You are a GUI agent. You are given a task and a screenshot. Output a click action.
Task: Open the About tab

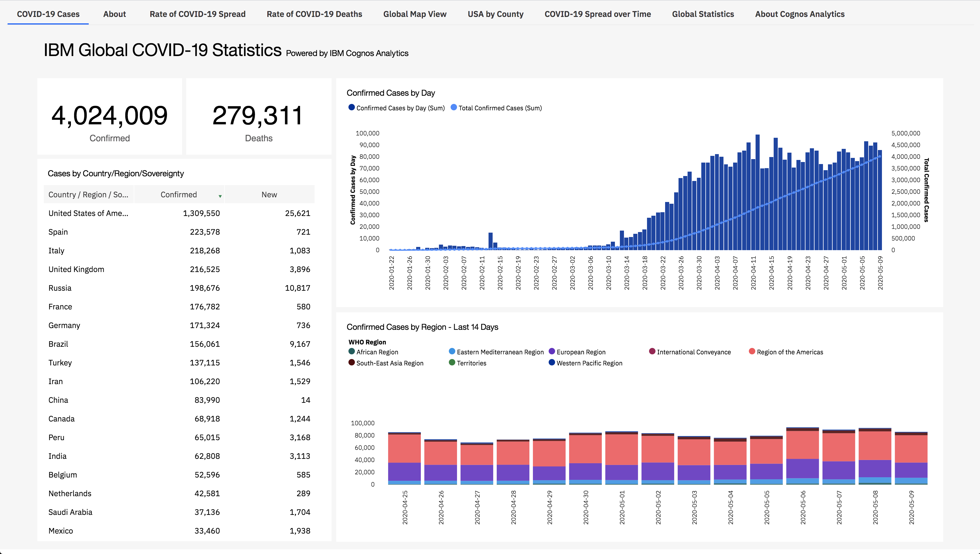click(x=114, y=14)
